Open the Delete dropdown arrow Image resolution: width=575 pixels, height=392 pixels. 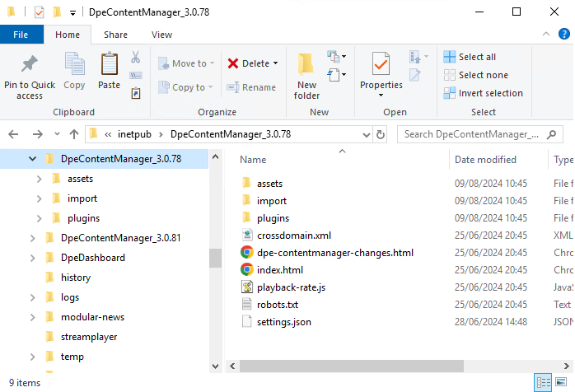pos(275,63)
